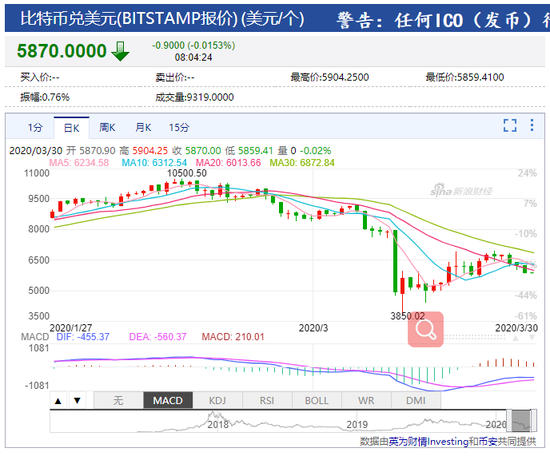The width and height of the screenshot is (550, 456).
Task: Switch indicator to RSI
Action: (x=267, y=400)
